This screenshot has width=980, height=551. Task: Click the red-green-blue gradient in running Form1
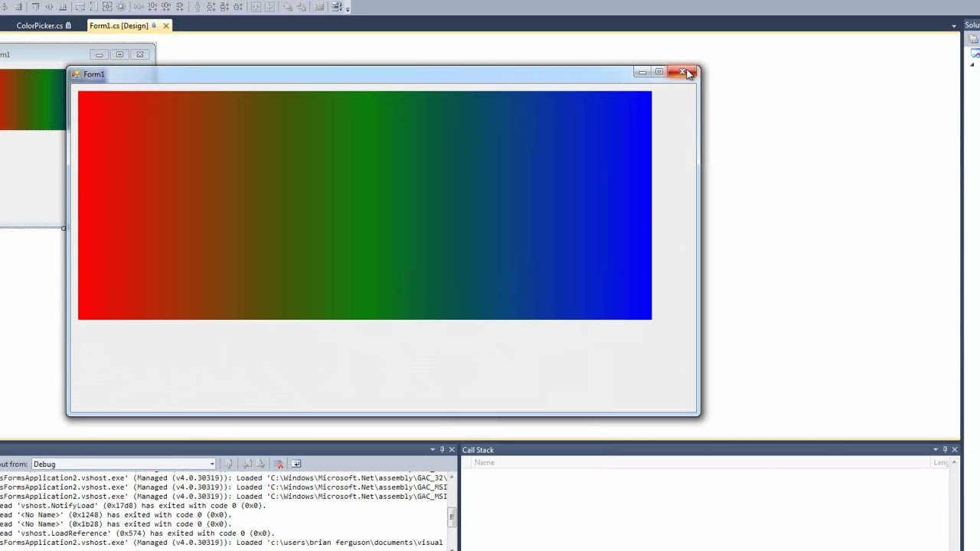(364, 205)
